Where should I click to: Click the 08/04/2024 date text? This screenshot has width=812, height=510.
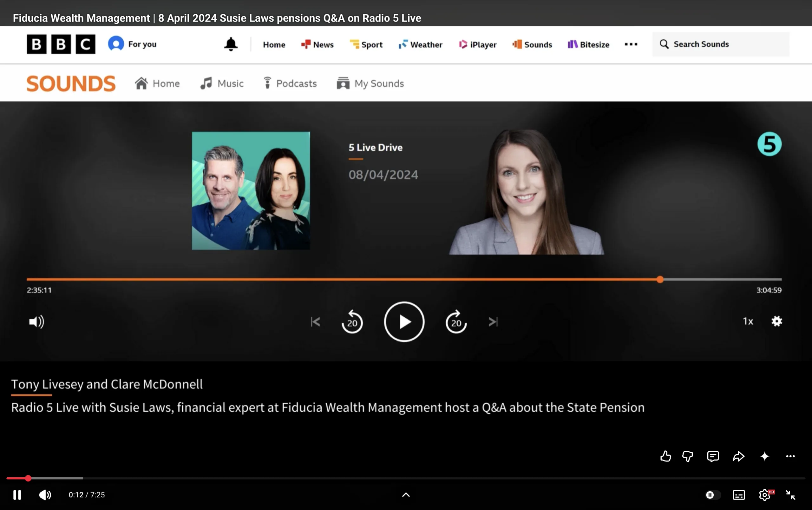coord(383,175)
